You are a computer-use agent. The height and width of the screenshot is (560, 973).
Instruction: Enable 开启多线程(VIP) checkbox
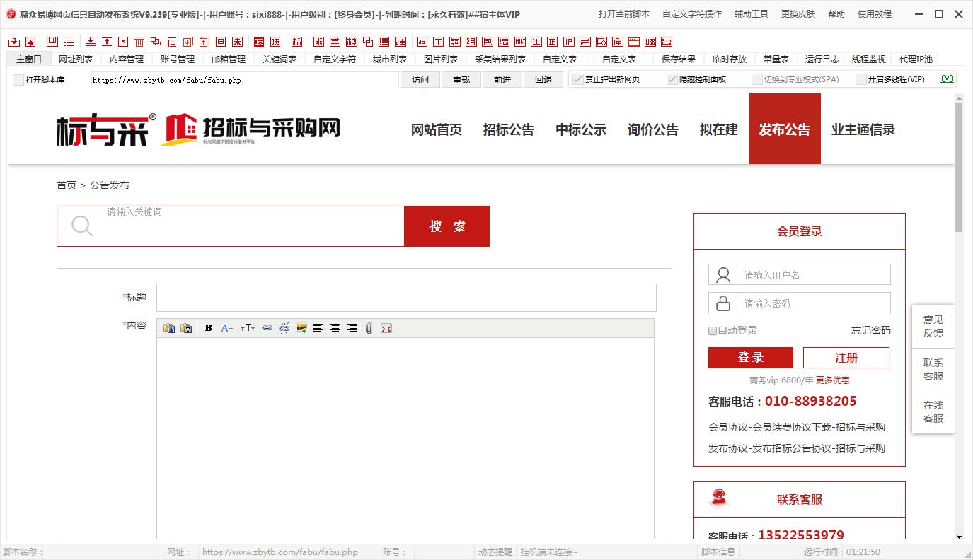click(x=861, y=79)
